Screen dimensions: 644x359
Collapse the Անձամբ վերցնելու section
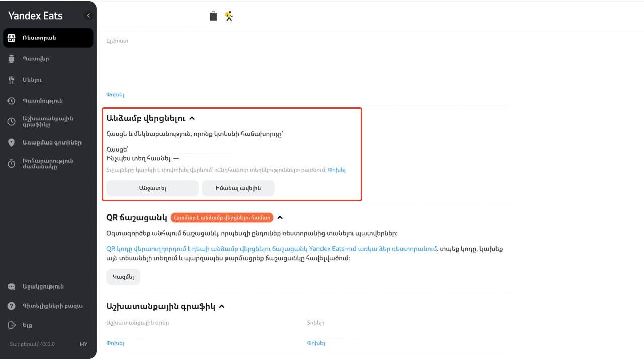192,119
